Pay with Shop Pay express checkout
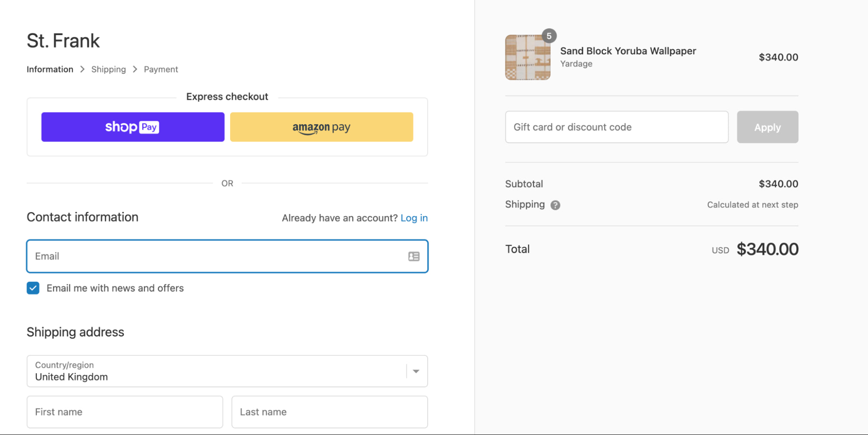This screenshot has width=868, height=435. click(x=132, y=127)
